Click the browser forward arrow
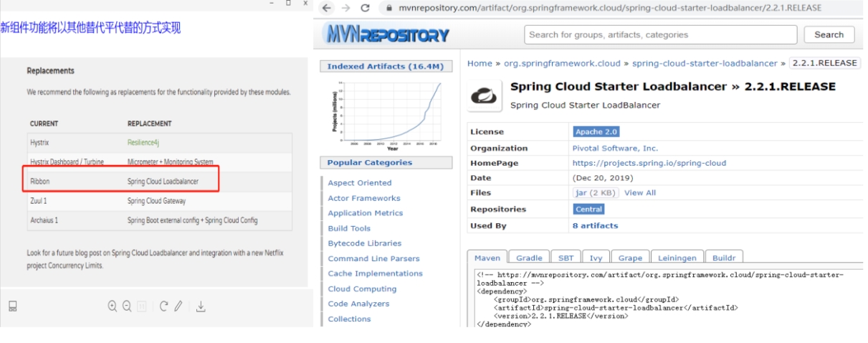The image size is (868, 343). coord(345,8)
